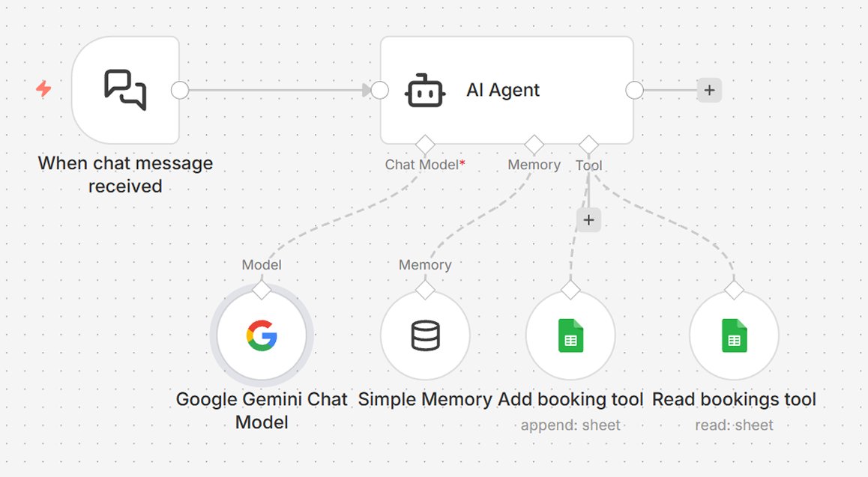The width and height of the screenshot is (868, 477).
Task: Click the top diamond on the Read bookings tool node
Action: click(734, 290)
